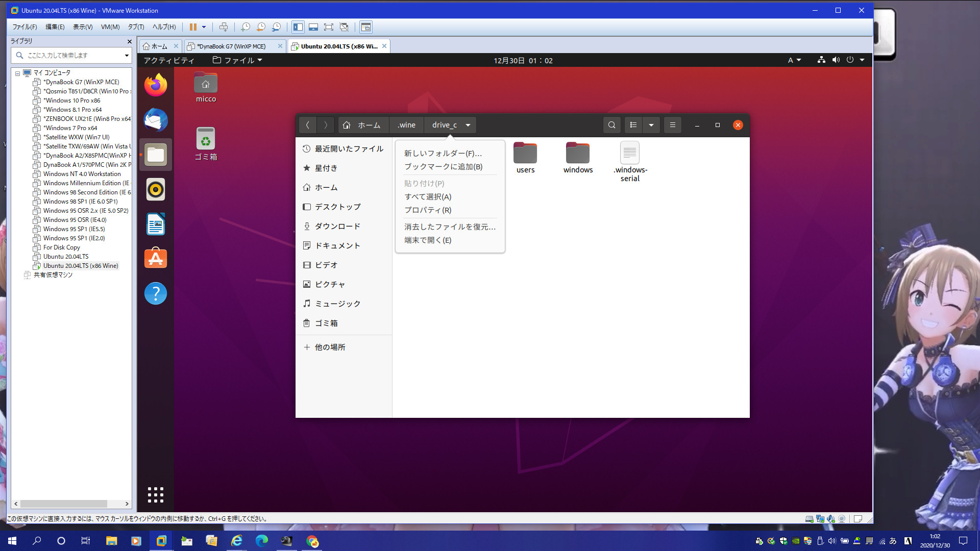The image size is (980, 551).
Task: Collapse the マイ コンピュータ tree node
Action: 17,73
